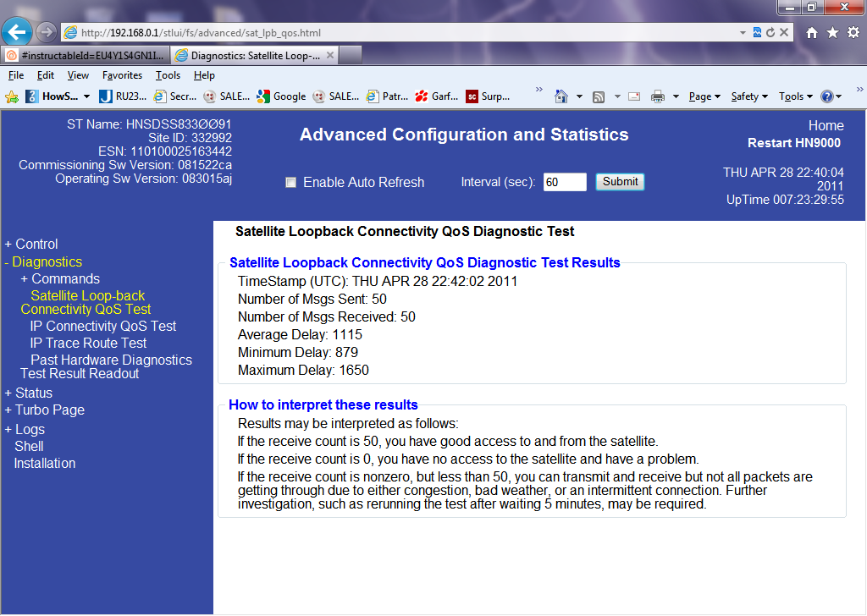This screenshot has height=616, width=867.
Task: Open the second SALE... favorites bookmark
Action: pyautogui.click(x=335, y=96)
